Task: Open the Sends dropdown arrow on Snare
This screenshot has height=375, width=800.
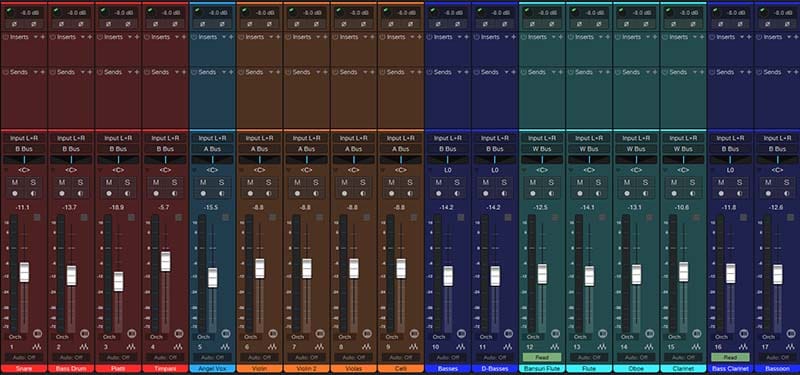Action: tap(36, 72)
